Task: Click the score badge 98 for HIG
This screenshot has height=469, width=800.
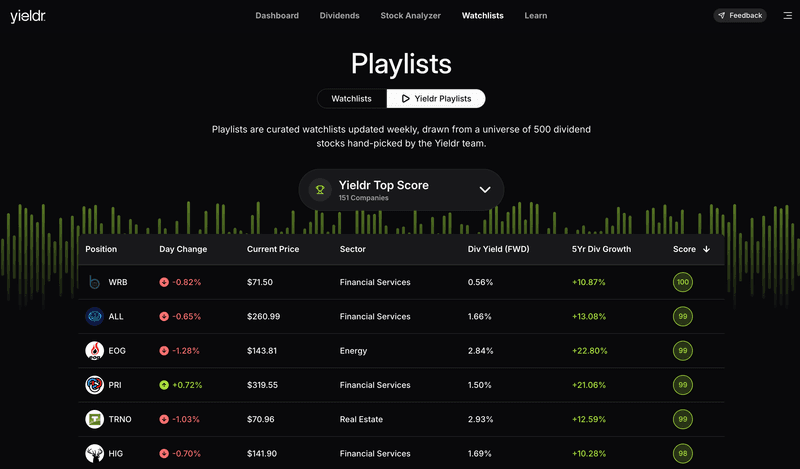Action: [x=683, y=453]
